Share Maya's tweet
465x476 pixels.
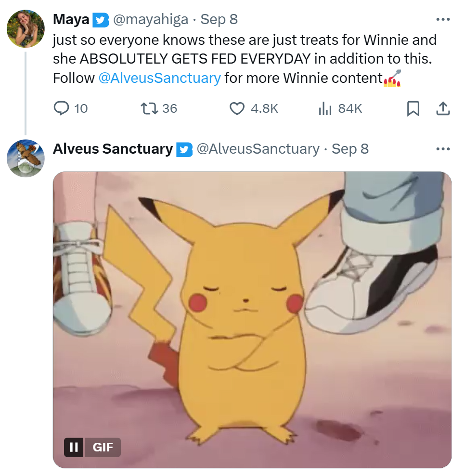(x=442, y=109)
